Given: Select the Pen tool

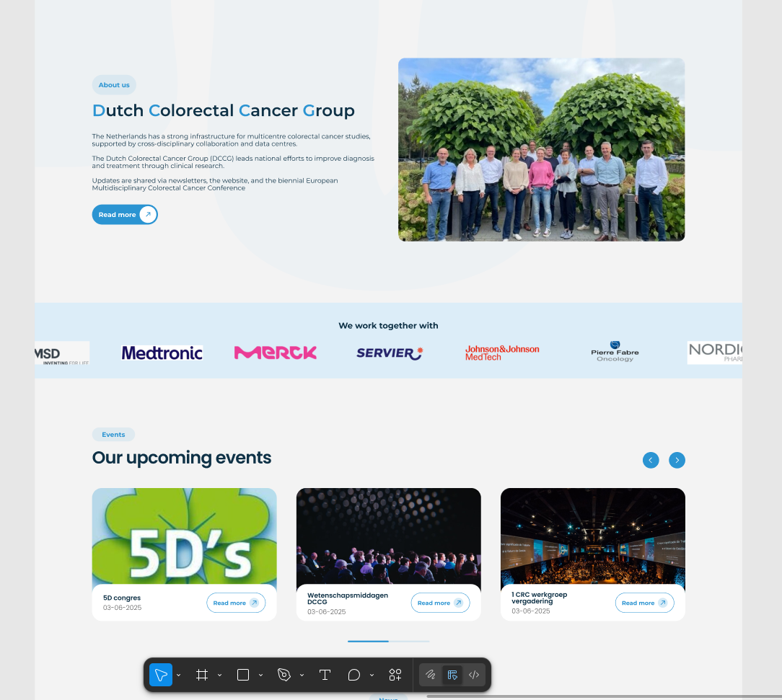Looking at the screenshot, I should pos(284,675).
